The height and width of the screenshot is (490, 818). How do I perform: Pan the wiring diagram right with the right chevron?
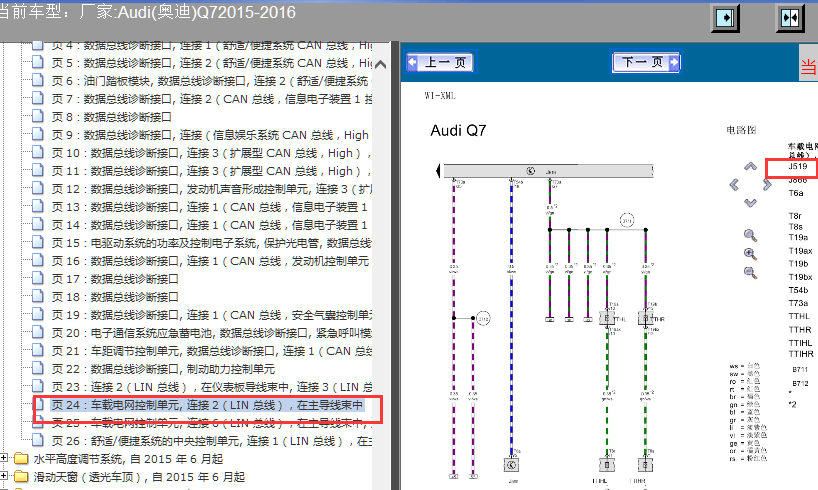767,185
